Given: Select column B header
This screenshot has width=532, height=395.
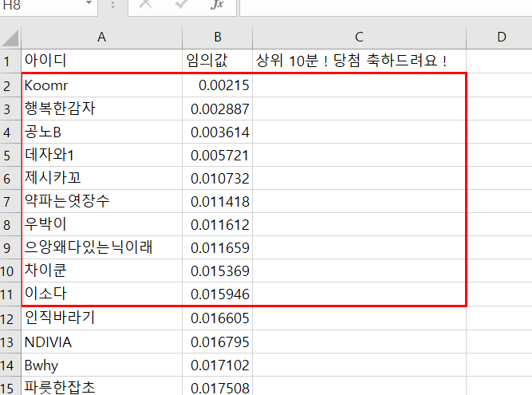Looking at the screenshot, I should (x=217, y=37).
